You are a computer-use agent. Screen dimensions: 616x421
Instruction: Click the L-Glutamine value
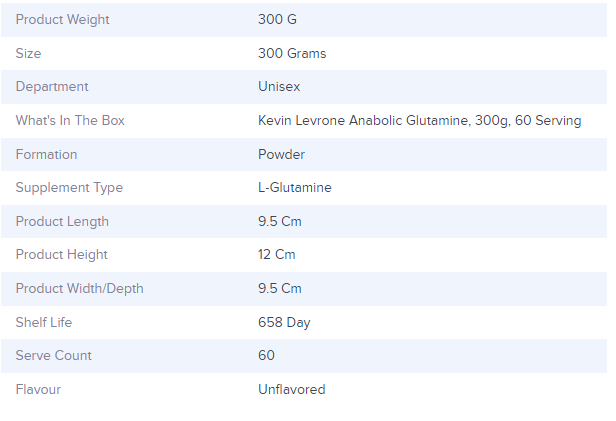(x=294, y=188)
